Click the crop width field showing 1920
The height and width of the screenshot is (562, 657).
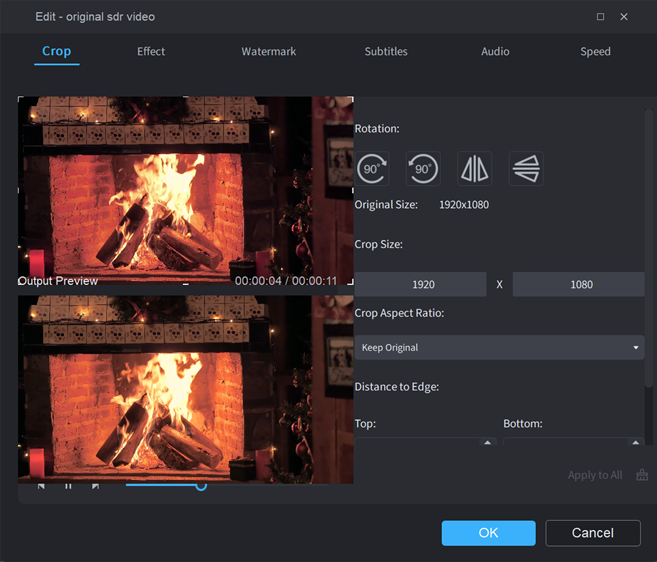pyautogui.click(x=423, y=285)
